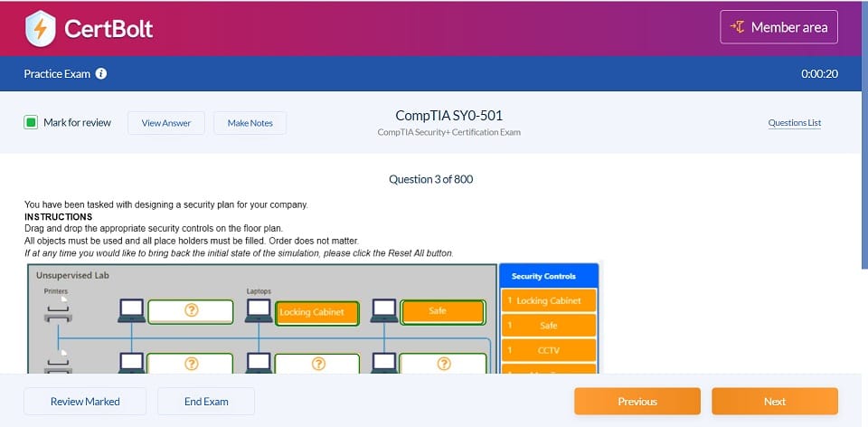Click question mark in bottom-right placeholder

click(x=443, y=363)
